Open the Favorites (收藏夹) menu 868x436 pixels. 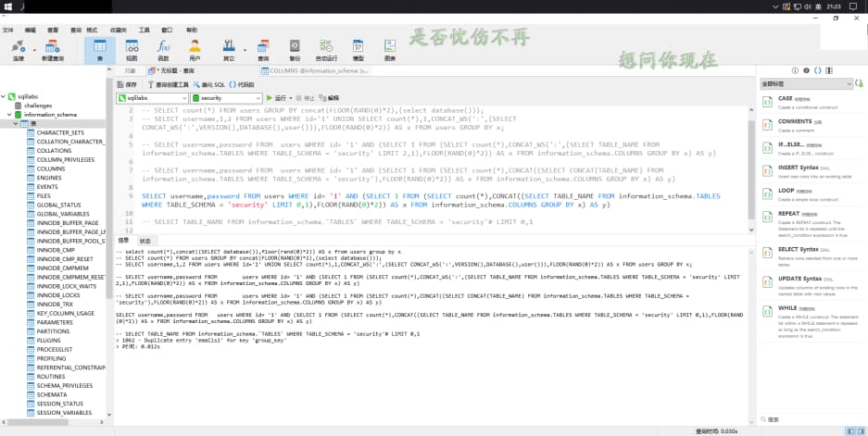(x=118, y=30)
